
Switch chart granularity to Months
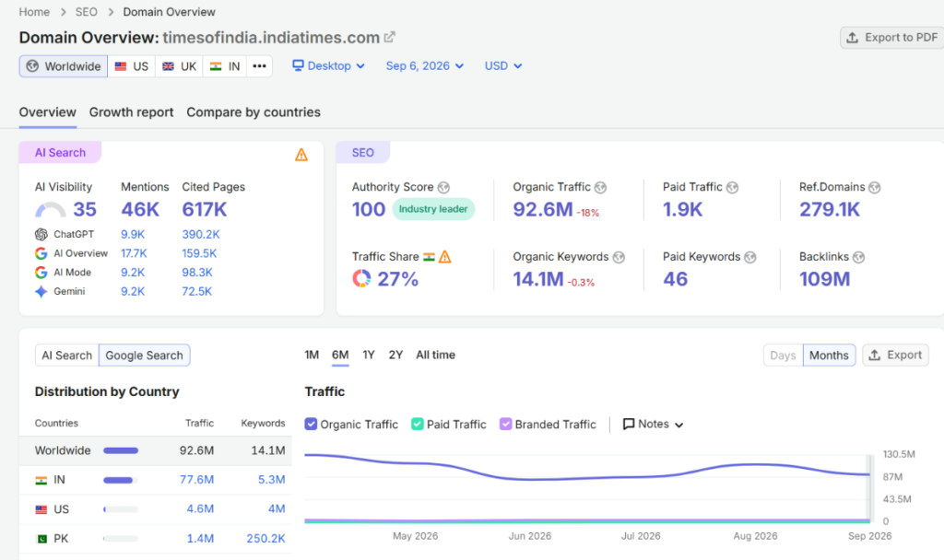coord(829,356)
